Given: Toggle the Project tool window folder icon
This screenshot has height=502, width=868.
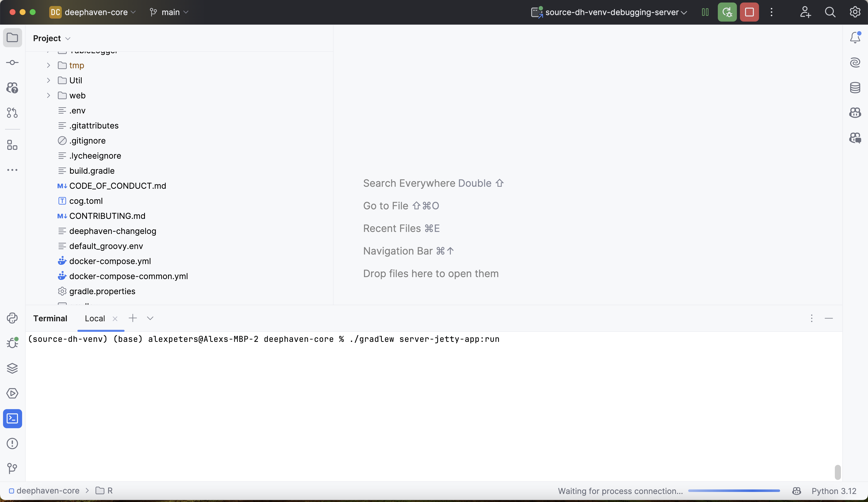Looking at the screenshot, I should coord(12,38).
